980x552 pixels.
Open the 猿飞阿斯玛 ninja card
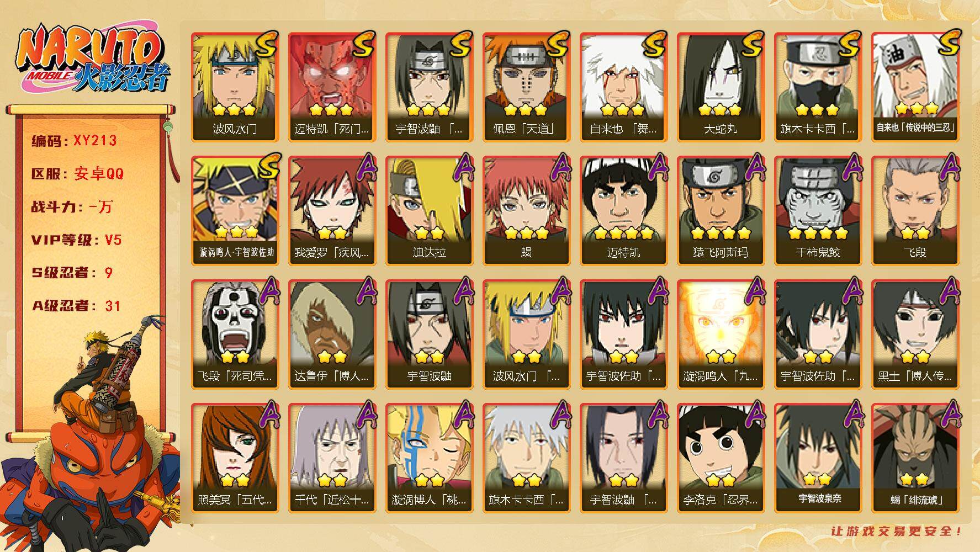tap(721, 210)
